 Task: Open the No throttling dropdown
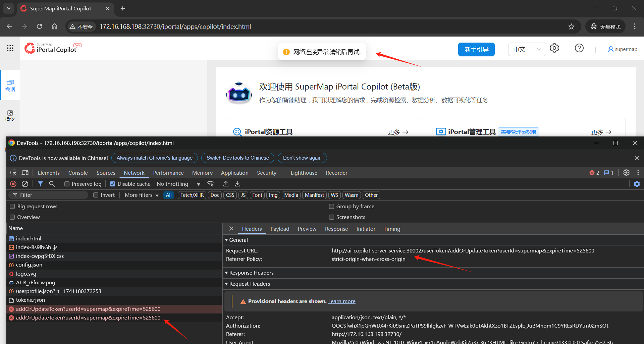click(178, 184)
